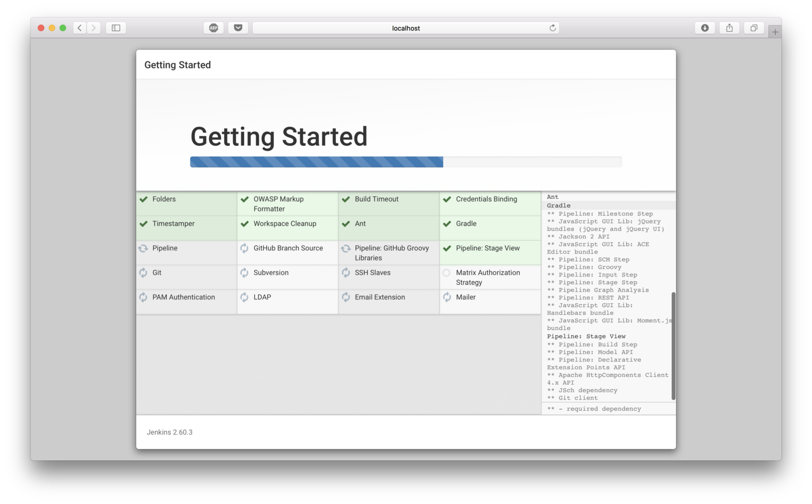Open a new tab with plus button
The image size is (812, 504).
775,32
